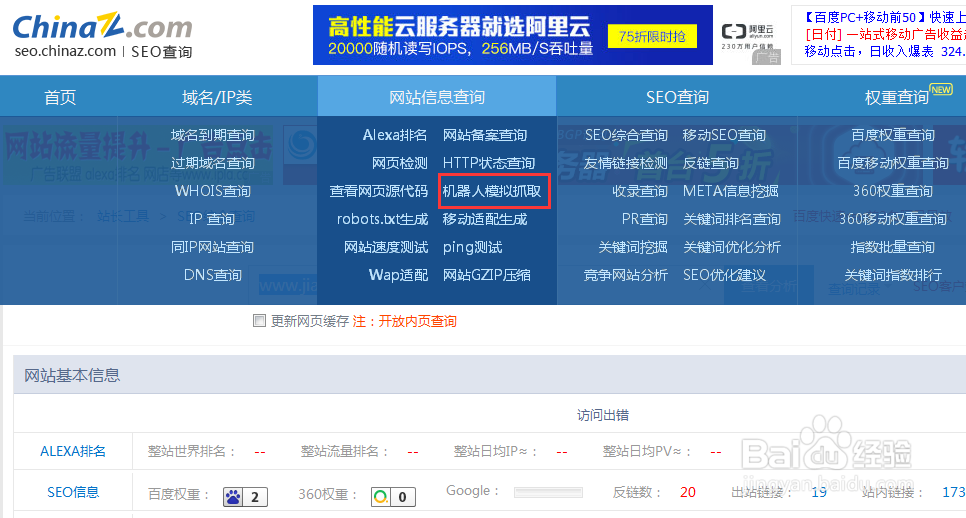The width and height of the screenshot is (966, 518).
Task: Open 移动SEO查询 menu entry
Action: coord(724,135)
